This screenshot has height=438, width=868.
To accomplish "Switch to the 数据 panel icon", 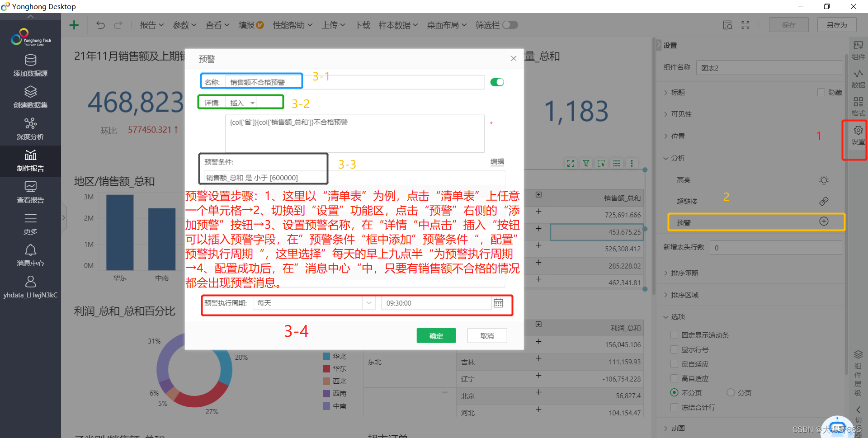I will tap(858, 79).
